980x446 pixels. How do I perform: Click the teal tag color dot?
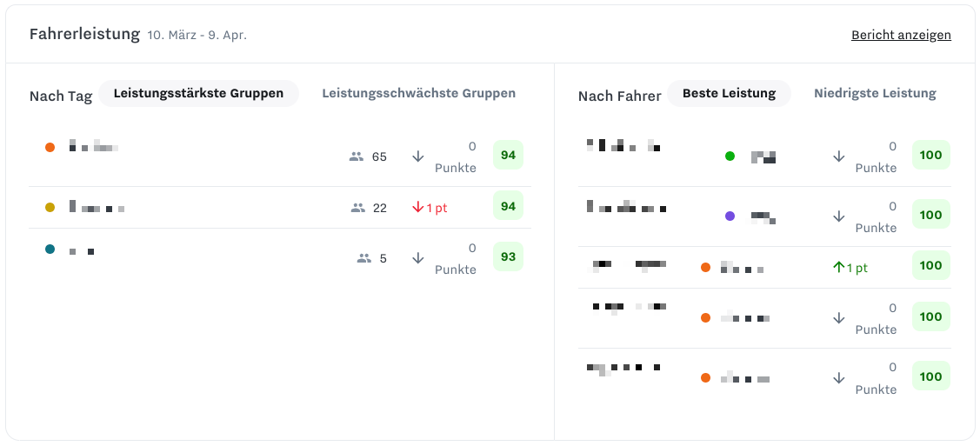click(50, 250)
